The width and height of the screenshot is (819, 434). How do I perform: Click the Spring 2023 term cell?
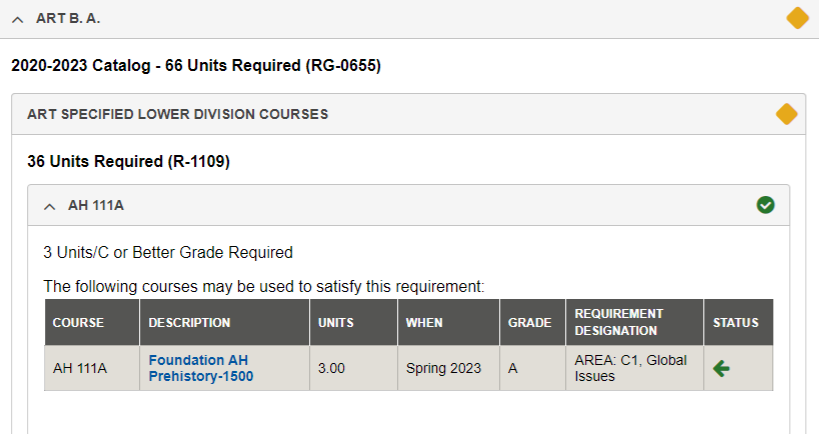443,368
